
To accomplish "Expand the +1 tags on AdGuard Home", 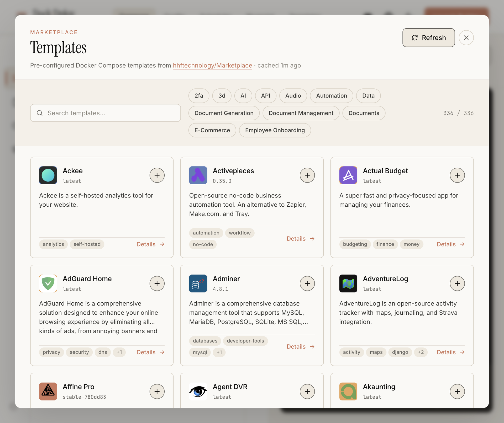I will (119, 352).
